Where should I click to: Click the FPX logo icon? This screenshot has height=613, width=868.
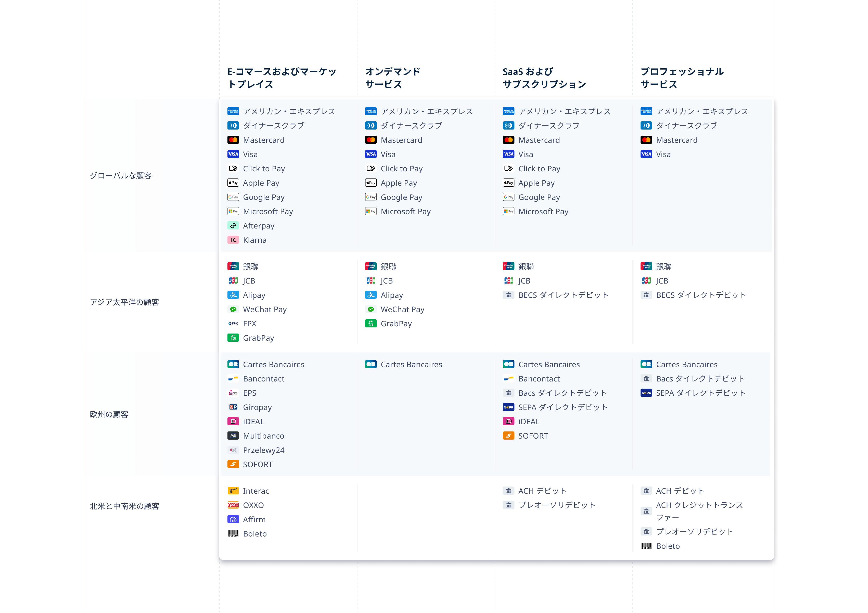(233, 324)
